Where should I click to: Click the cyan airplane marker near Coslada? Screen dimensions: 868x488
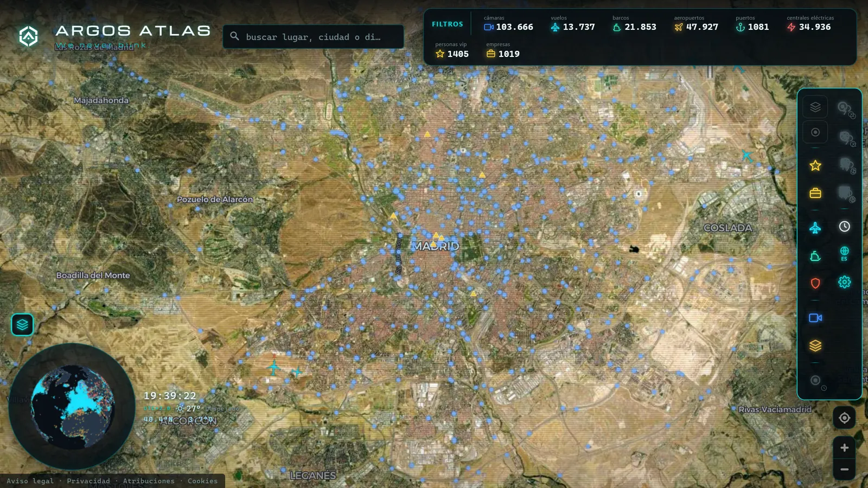(x=748, y=156)
